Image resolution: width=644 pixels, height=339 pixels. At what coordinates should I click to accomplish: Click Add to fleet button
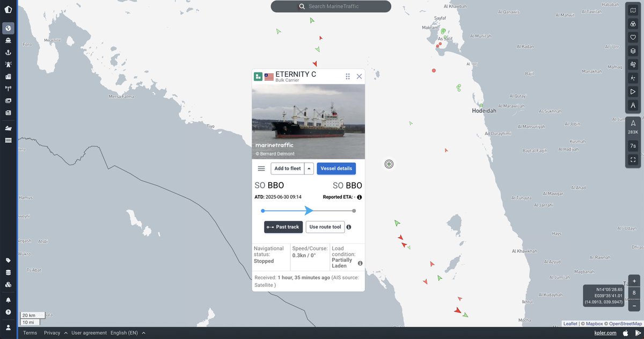[288, 168]
